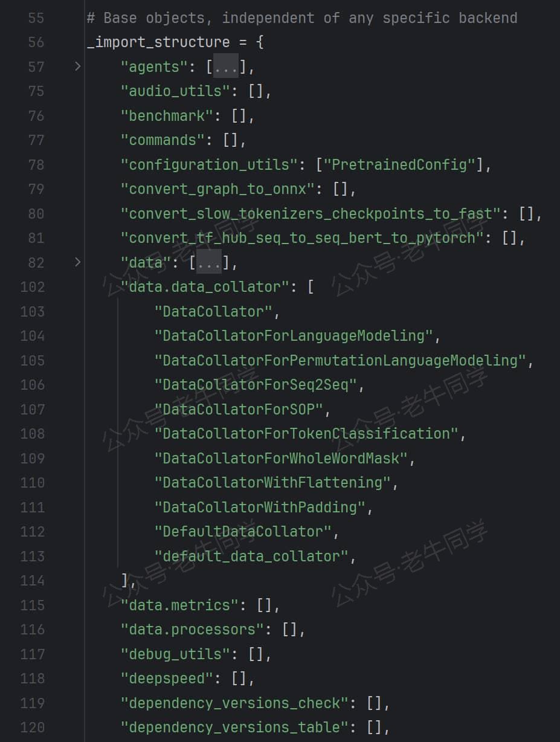Click "DataCollatorForSeq2Seq" string
This screenshot has height=742, width=560.
256,385
